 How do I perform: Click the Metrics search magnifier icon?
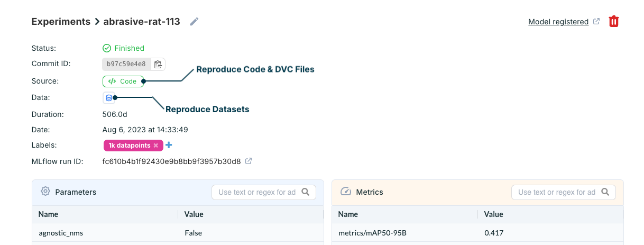pyautogui.click(x=605, y=192)
